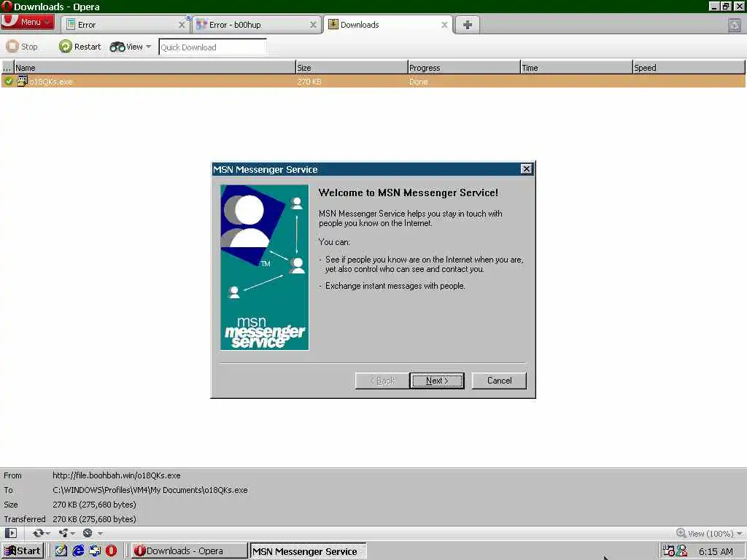This screenshot has width=747, height=560.
Task: Click the Task Scheduler tray icon
Action: tap(668, 551)
